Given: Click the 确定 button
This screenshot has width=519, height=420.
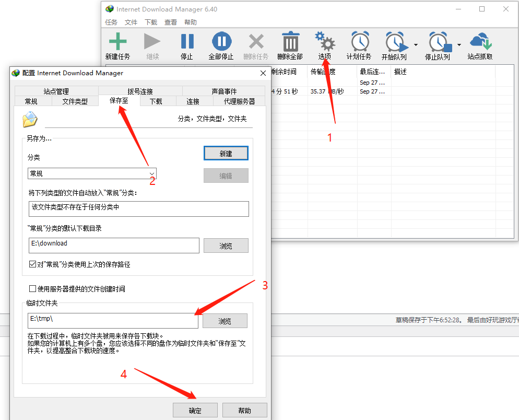Looking at the screenshot, I should coord(195,411).
